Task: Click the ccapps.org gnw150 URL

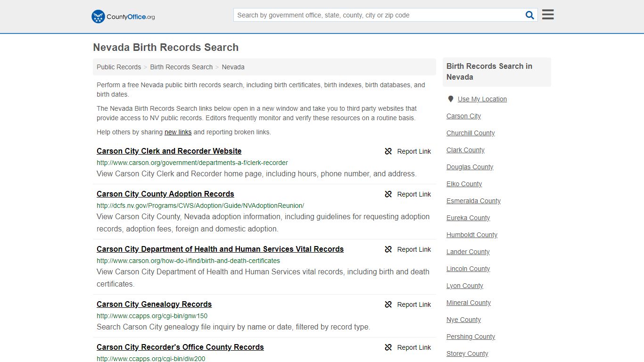Action: [152, 316]
